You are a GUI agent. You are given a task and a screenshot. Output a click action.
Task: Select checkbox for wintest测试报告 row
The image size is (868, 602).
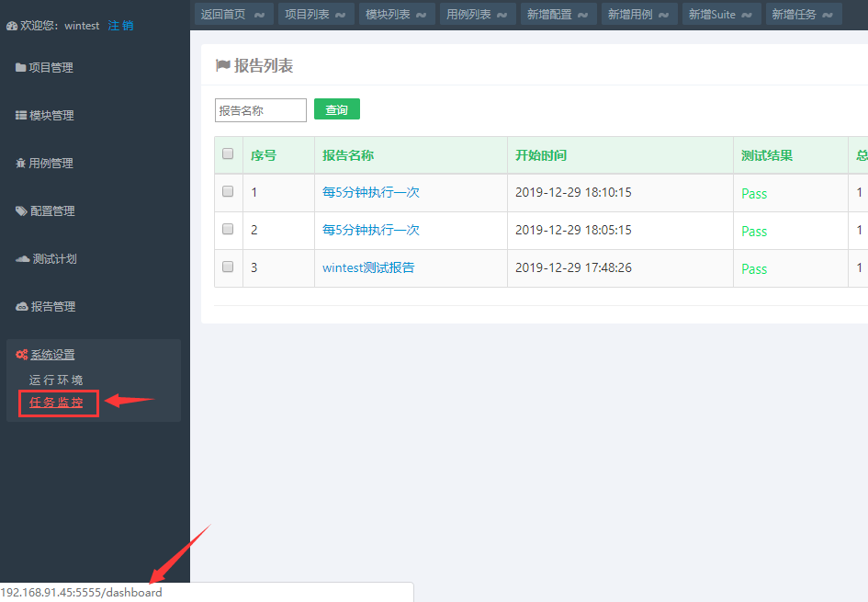[x=228, y=267]
